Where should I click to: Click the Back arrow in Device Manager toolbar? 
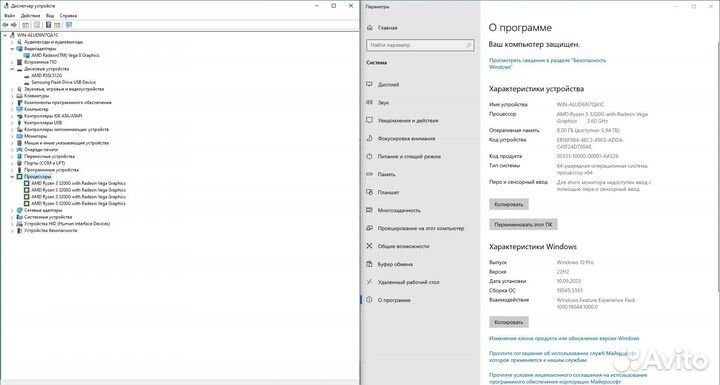[6, 25]
